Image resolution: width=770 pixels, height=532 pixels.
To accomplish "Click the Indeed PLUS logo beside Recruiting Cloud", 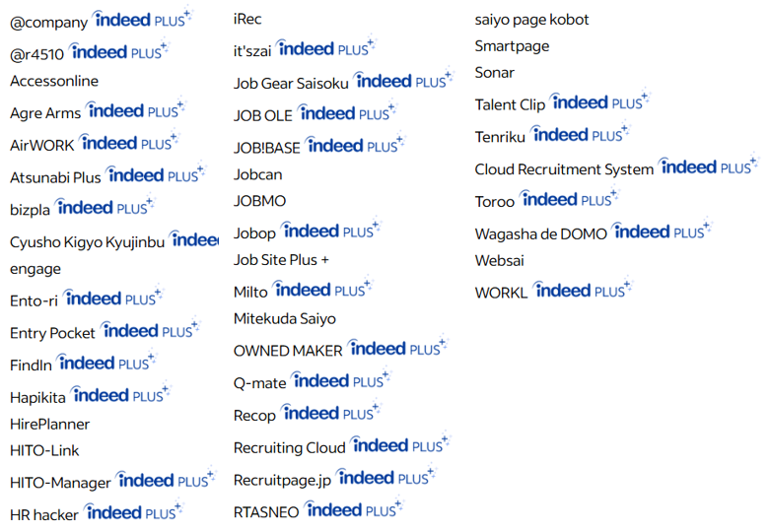I will point(400,444).
